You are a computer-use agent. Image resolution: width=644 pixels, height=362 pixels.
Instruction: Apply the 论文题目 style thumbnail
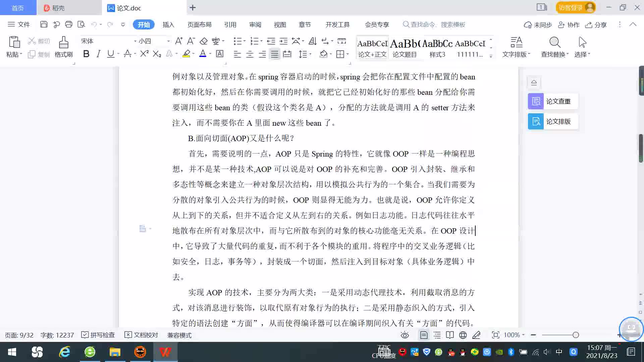(405, 48)
